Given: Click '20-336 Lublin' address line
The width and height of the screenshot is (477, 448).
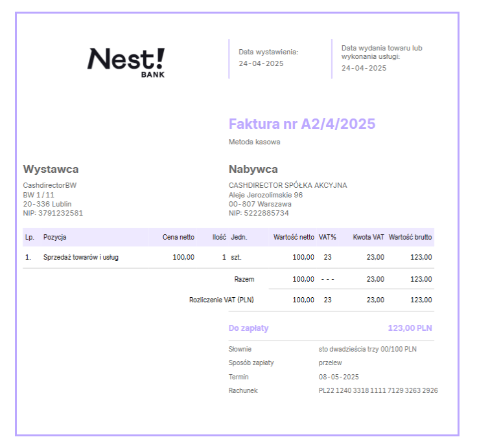Looking at the screenshot, I should tap(47, 204).
